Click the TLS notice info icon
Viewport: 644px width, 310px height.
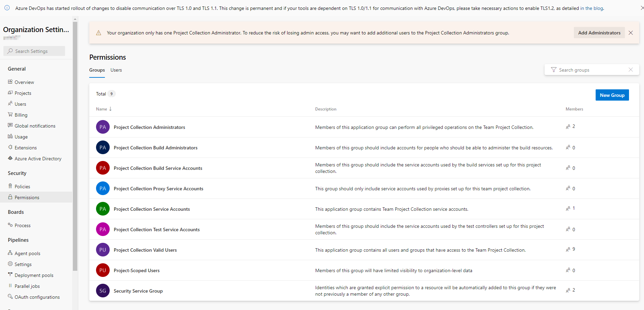coord(7,8)
